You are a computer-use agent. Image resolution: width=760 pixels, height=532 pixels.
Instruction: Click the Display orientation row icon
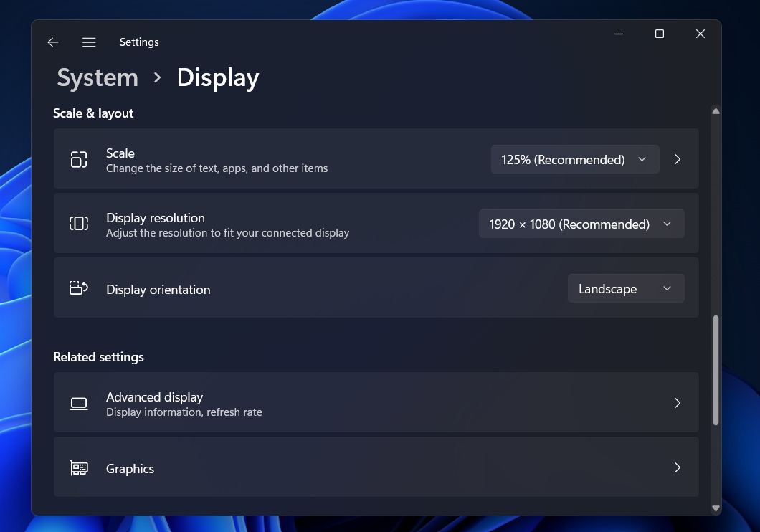[x=79, y=288]
